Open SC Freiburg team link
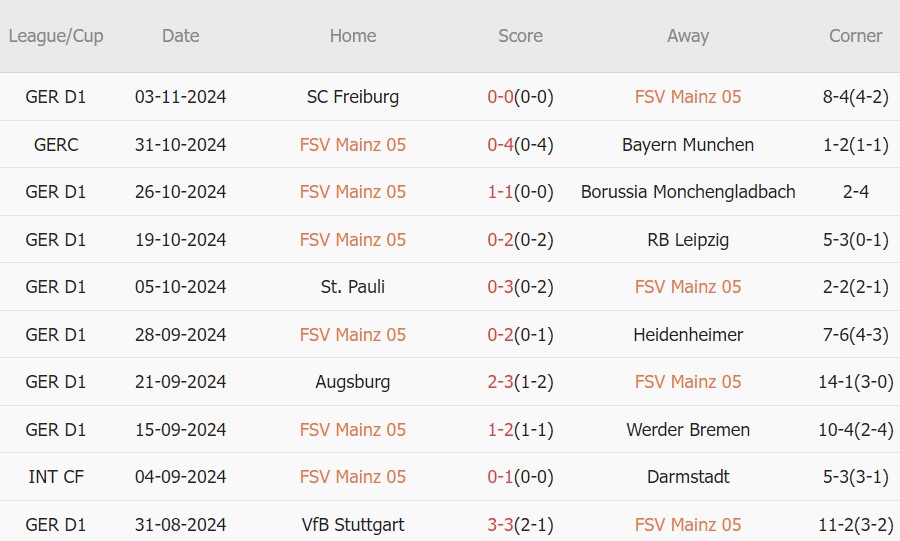The image size is (900, 541). (353, 97)
